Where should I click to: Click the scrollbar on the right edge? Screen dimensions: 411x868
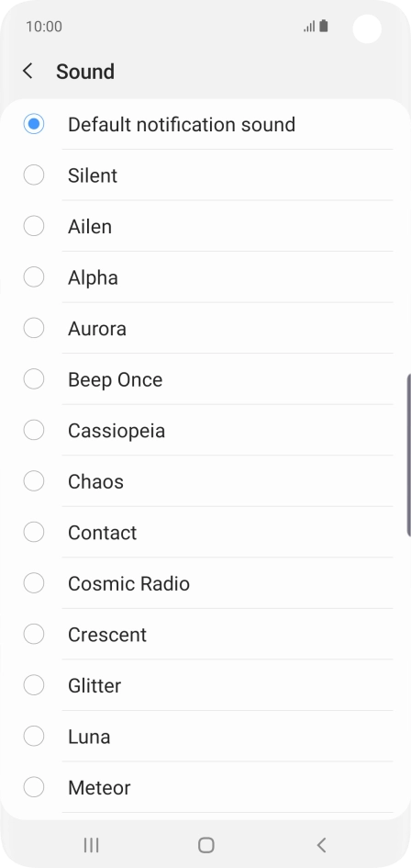408,455
